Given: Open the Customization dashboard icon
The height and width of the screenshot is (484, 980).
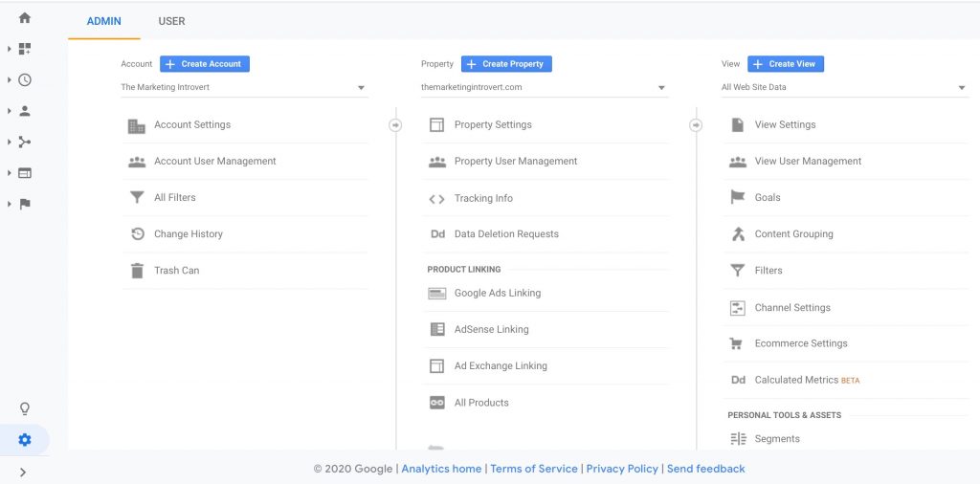Looking at the screenshot, I should tap(24, 49).
